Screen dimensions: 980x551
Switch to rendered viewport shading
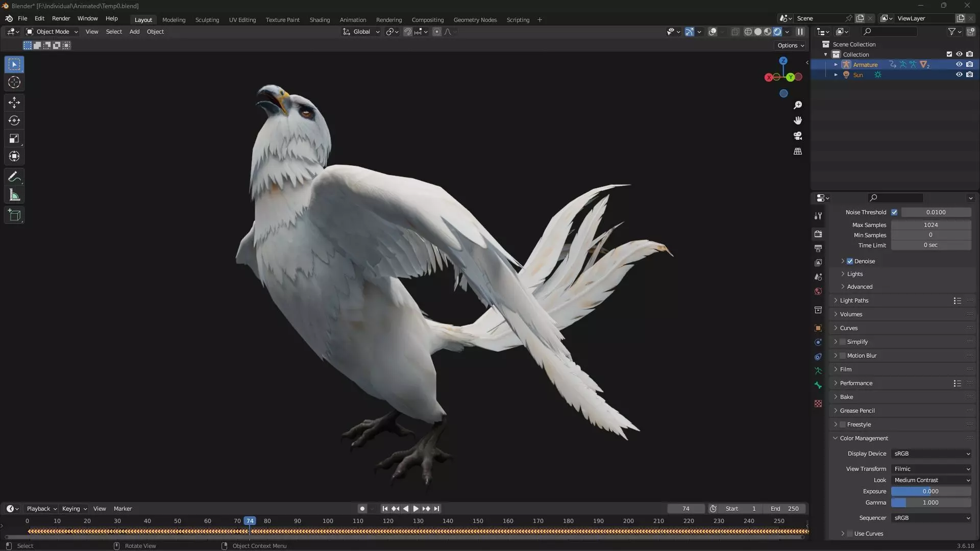click(x=777, y=32)
